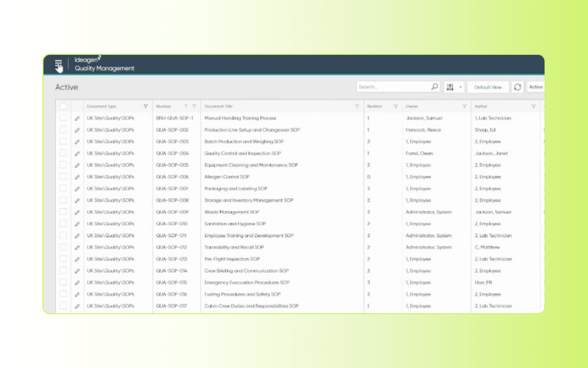This screenshot has height=368, width=588.
Task: Check the box for QUA-SOP-006 row
Action: 63,177
